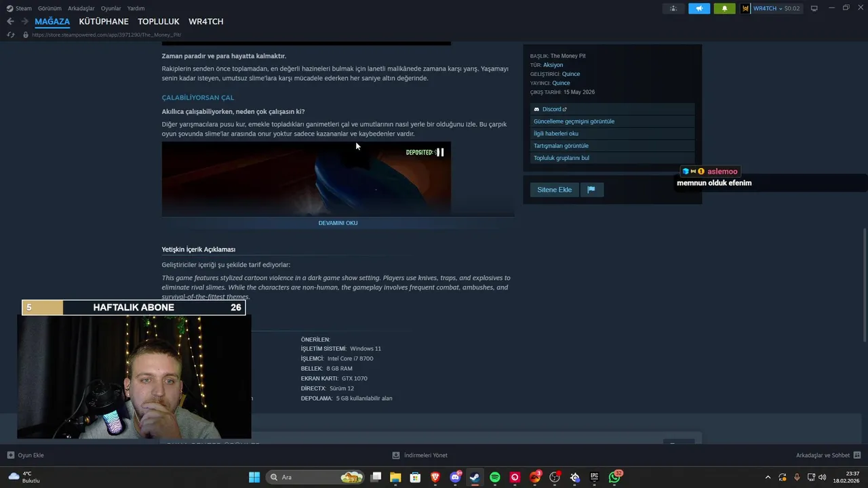This screenshot has width=868, height=488.
Task: Open Arkadaşlar ve Sohbet
Action: (828, 455)
